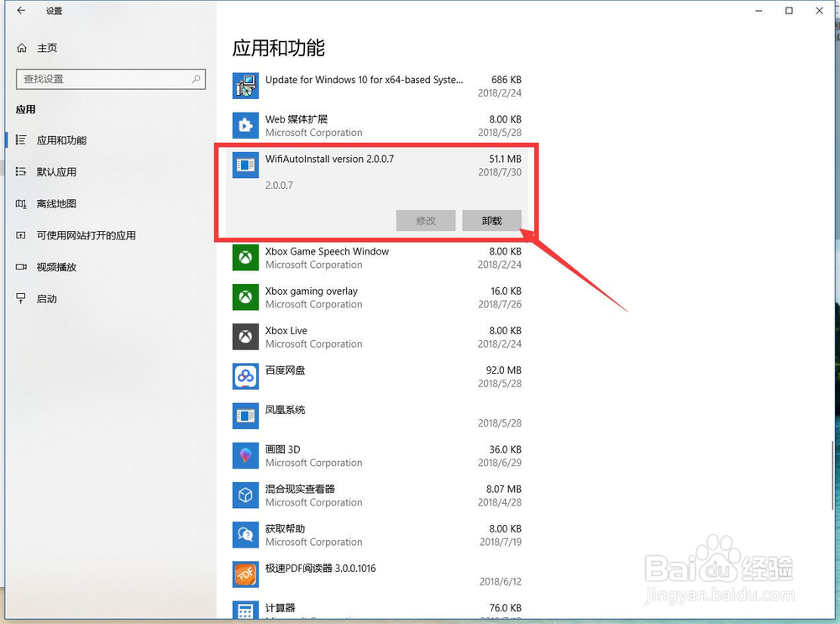Select the 离线地图 map icon
This screenshot has width=840, height=624.
click(x=21, y=203)
